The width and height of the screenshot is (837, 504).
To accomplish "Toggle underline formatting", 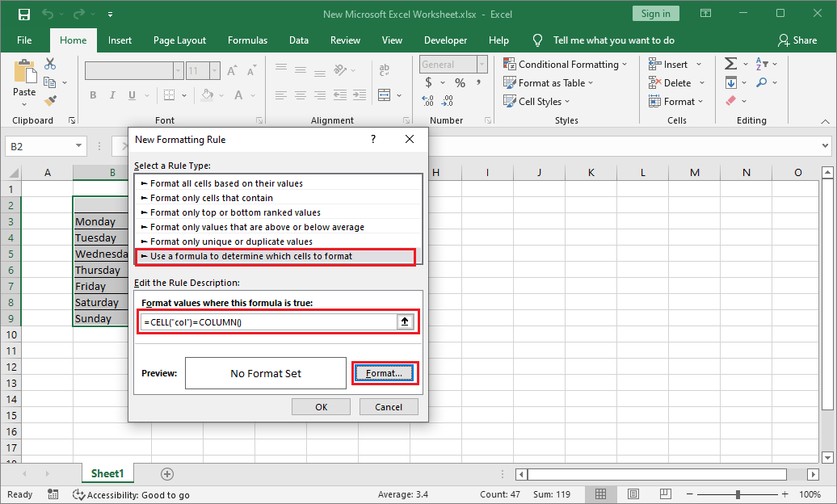I will tap(130, 94).
